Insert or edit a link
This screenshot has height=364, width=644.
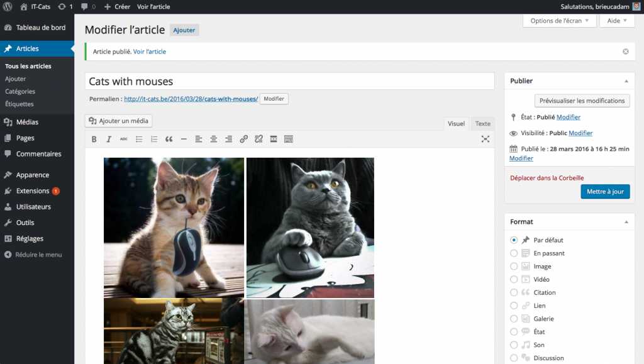(x=243, y=139)
